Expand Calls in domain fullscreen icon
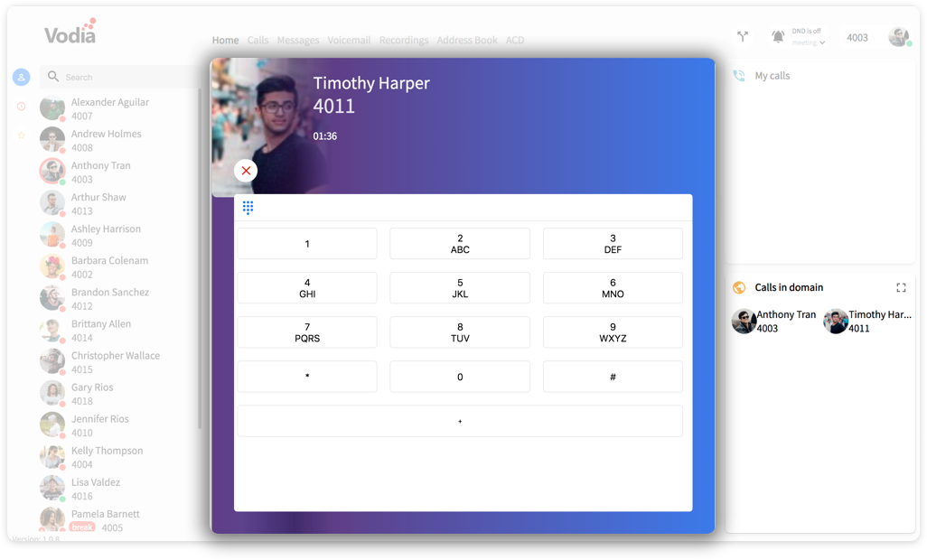This screenshot has height=560, width=927. [x=901, y=288]
